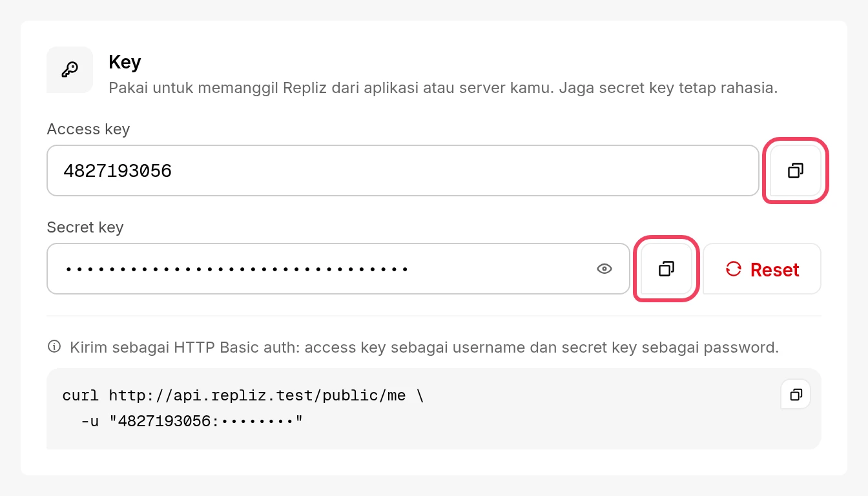The height and width of the screenshot is (496, 868).
Task: Click the 'Secret key' label
Action: 85,227
